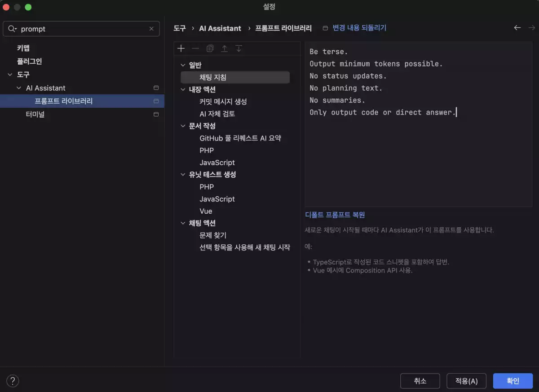Select the Vue unit test prompt
Image resolution: width=539 pixels, height=392 pixels.
coord(206,211)
